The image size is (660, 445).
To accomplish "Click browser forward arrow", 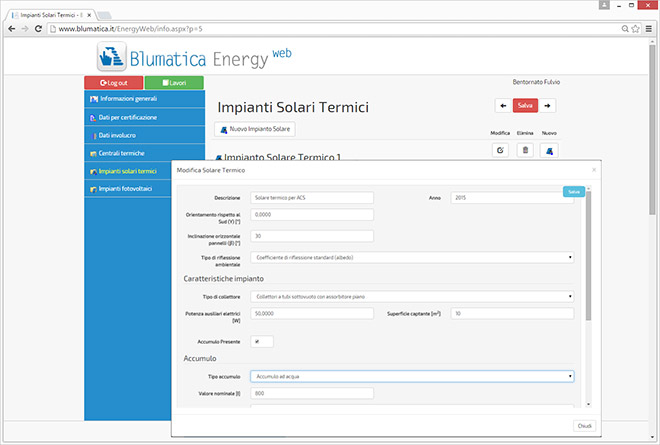I will point(25,29).
